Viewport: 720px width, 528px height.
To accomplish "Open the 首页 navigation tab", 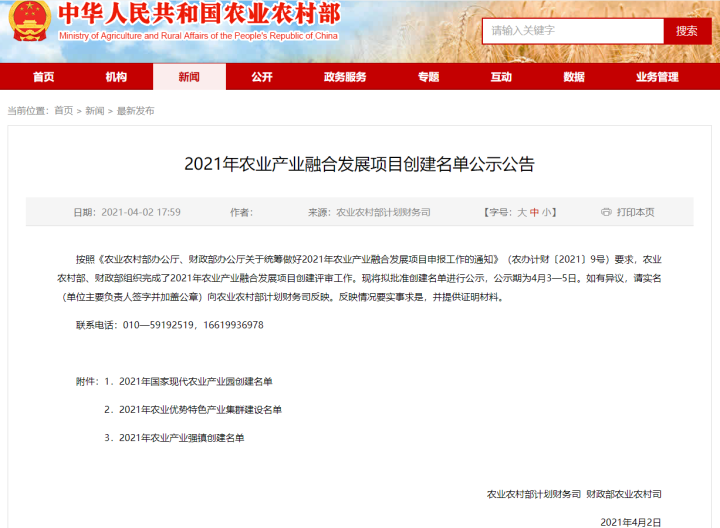I will point(44,77).
